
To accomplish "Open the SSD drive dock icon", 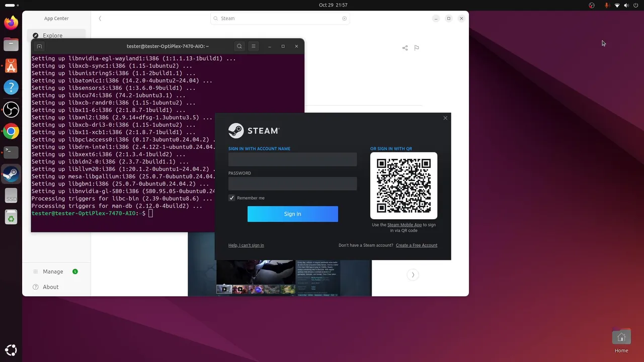I will pyautogui.click(x=11, y=196).
